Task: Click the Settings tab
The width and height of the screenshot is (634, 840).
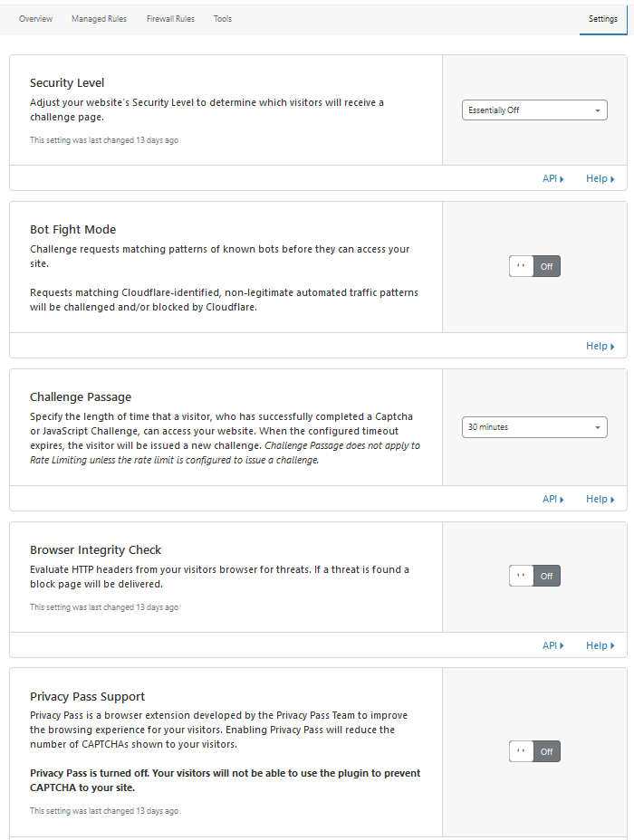Action: [602, 19]
